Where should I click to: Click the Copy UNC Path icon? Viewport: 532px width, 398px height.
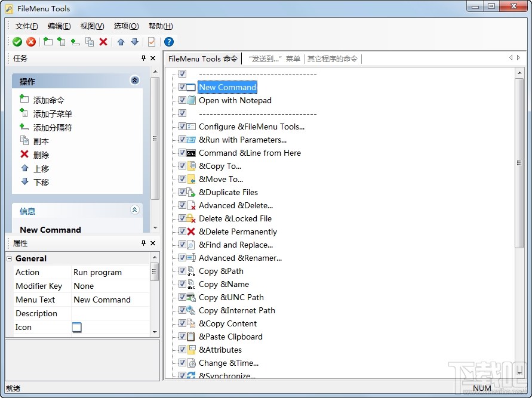tap(191, 297)
